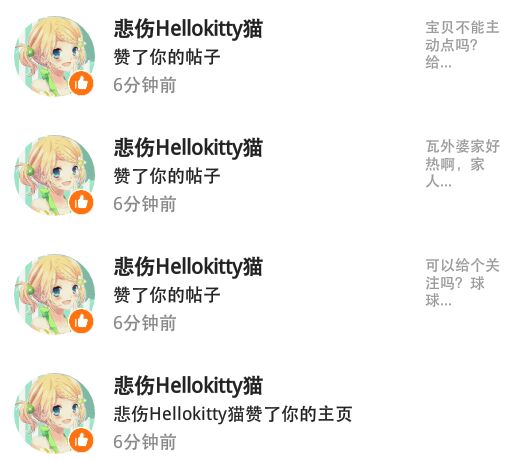
Task: Open post preview 可以给个关注吗
Action: pyautogui.click(x=462, y=283)
